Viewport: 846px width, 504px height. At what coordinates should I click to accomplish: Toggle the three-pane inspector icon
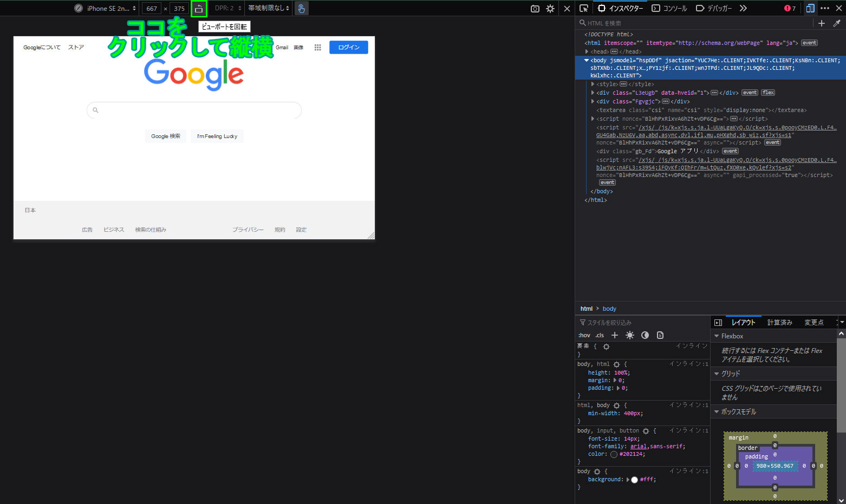pyautogui.click(x=718, y=323)
